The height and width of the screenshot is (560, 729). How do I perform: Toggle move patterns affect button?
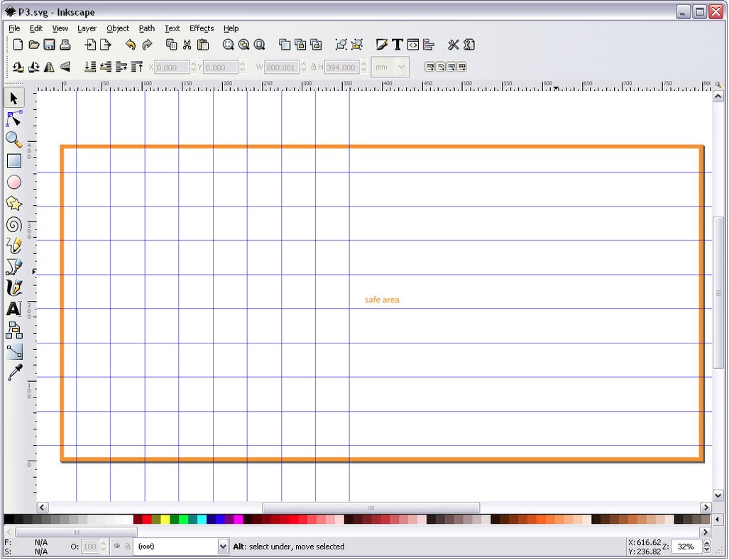tap(461, 67)
